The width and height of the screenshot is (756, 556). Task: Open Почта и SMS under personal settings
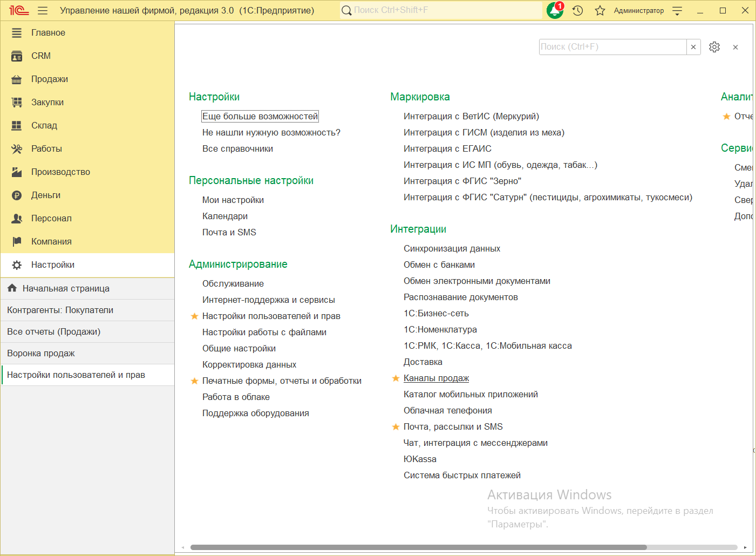(229, 233)
